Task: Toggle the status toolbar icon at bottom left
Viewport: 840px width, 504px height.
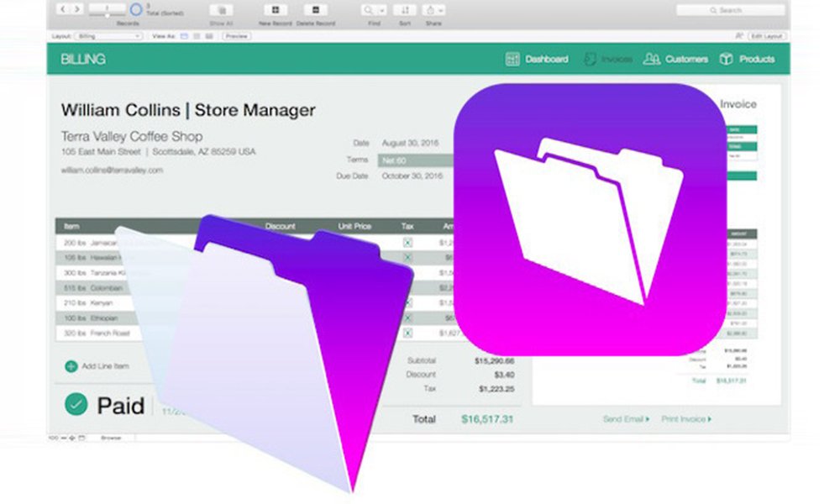Action: pos(82,438)
